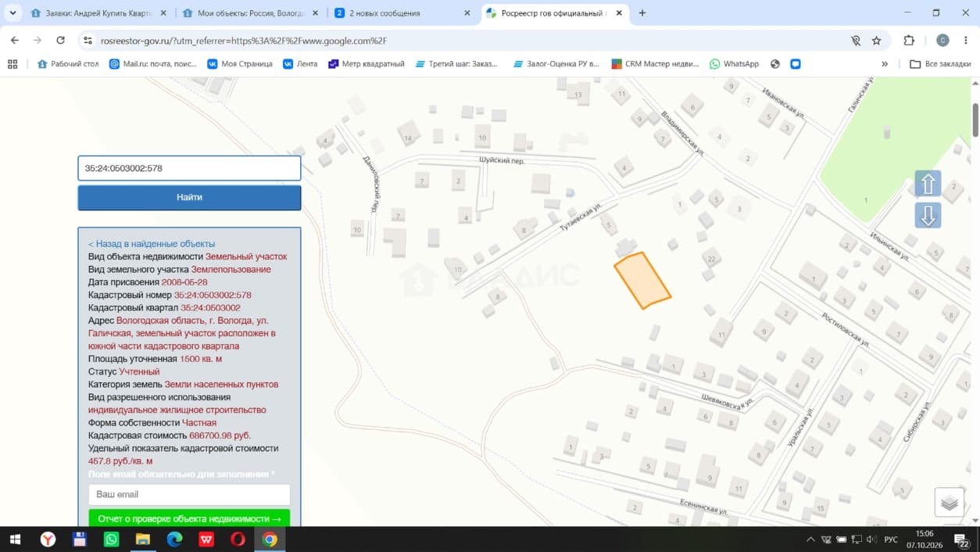Click the green Отчет о проверке button
Image resolution: width=980 pixels, height=552 pixels.
tap(189, 518)
